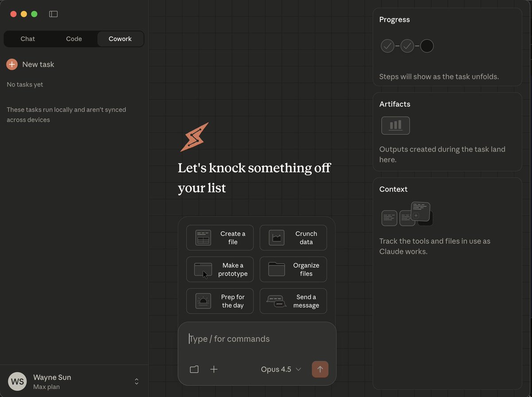Click the Prep for the day sunrise icon
Image resolution: width=532 pixels, height=397 pixels.
[203, 301]
